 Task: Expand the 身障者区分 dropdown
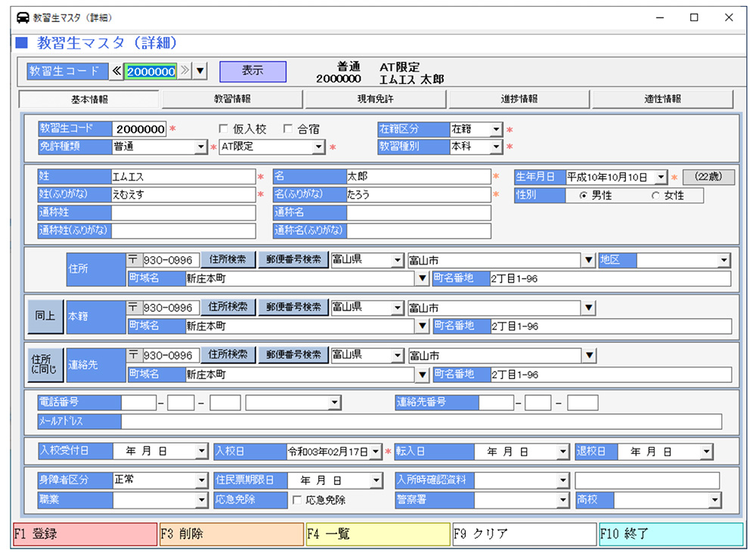pos(202,480)
